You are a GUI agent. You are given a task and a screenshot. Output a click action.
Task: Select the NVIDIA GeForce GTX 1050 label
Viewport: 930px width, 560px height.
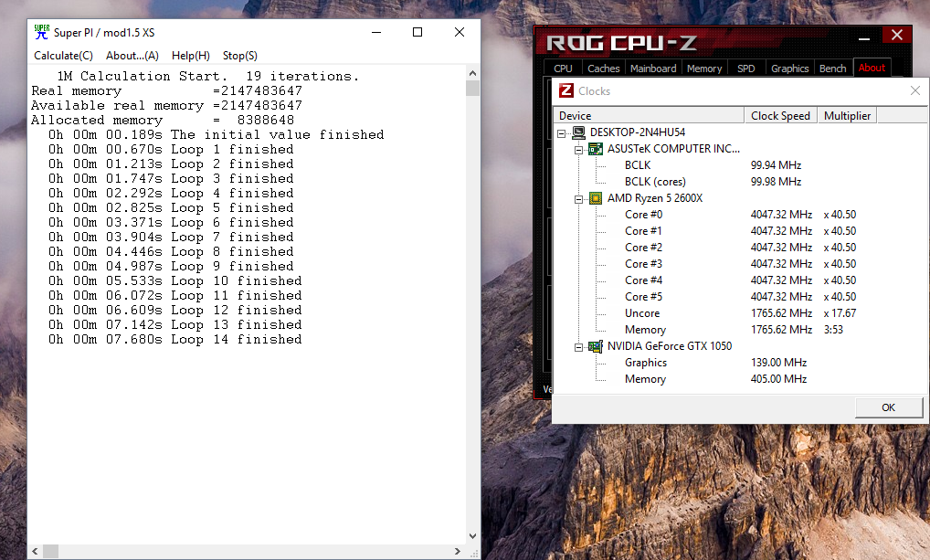pos(670,346)
